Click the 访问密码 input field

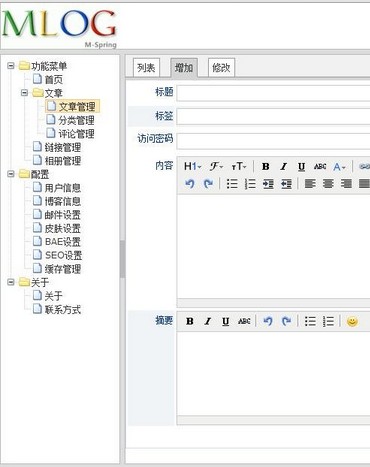pyautogui.click(x=273, y=141)
